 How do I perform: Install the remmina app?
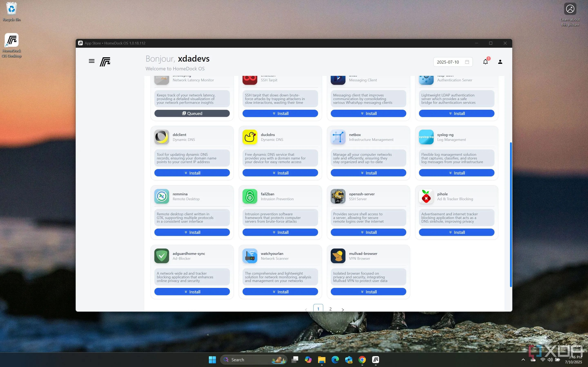(x=192, y=232)
